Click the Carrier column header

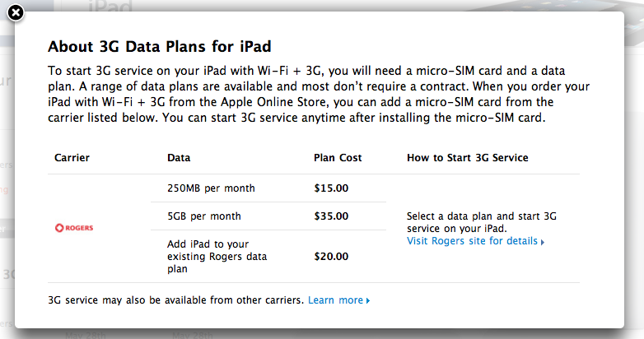[72, 158]
